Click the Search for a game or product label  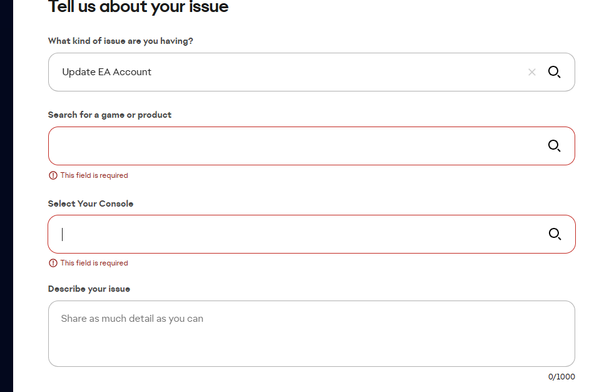coord(110,115)
